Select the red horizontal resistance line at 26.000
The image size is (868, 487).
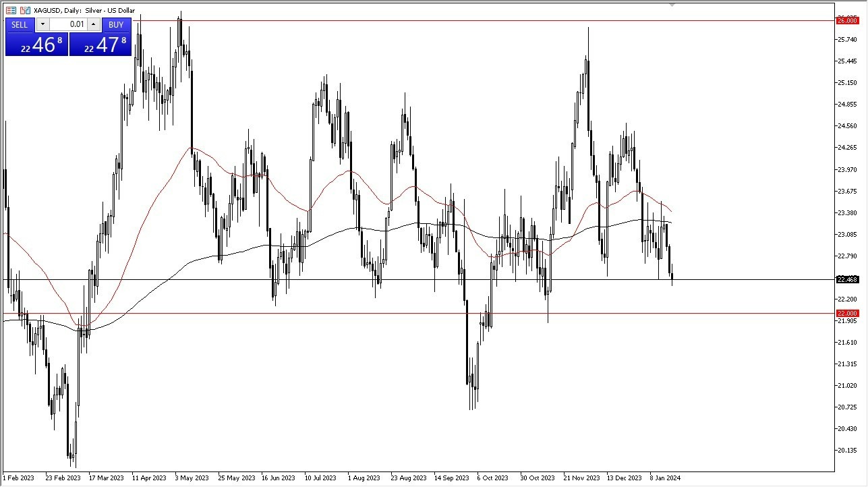(x=405, y=21)
